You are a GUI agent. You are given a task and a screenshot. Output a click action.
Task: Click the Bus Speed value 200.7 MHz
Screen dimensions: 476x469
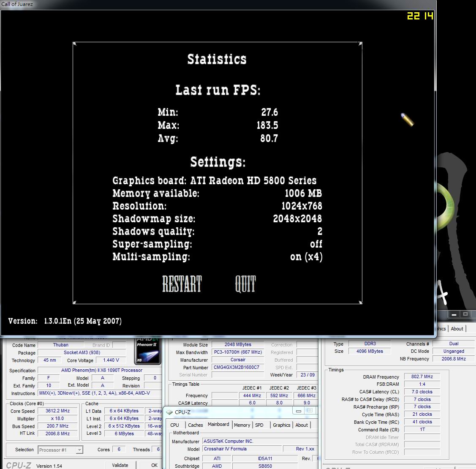click(x=57, y=426)
